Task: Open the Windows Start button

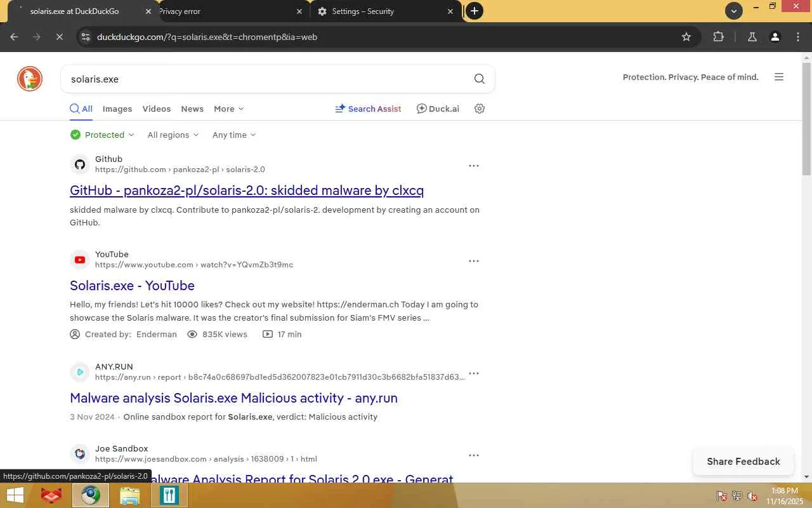Action: [x=15, y=495]
